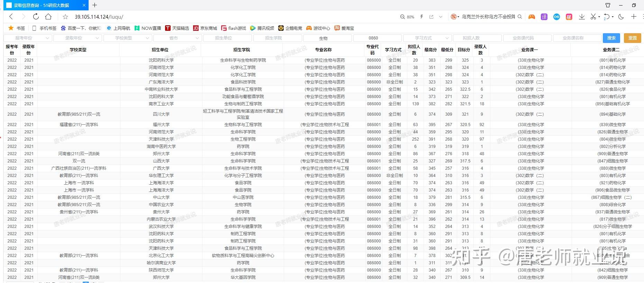Click the search magnifier in the search box
The image size is (644, 283).
click(520, 17)
